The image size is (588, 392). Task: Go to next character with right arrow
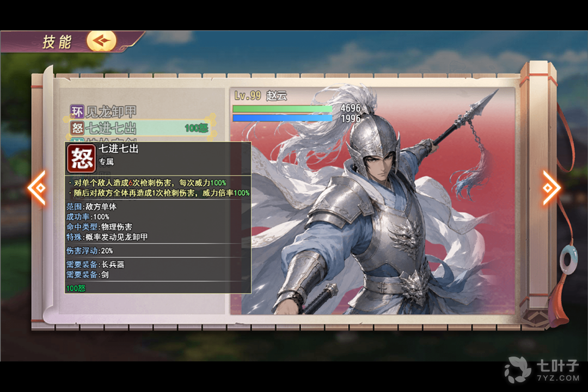[551, 187]
